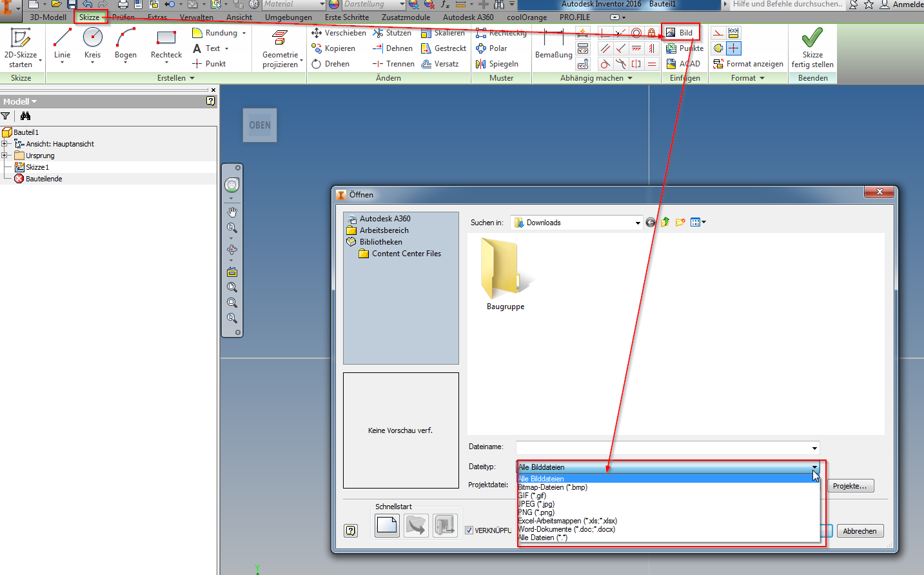924x575 pixels.
Task: Go up one folder level in dialog
Action: click(x=665, y=223)
